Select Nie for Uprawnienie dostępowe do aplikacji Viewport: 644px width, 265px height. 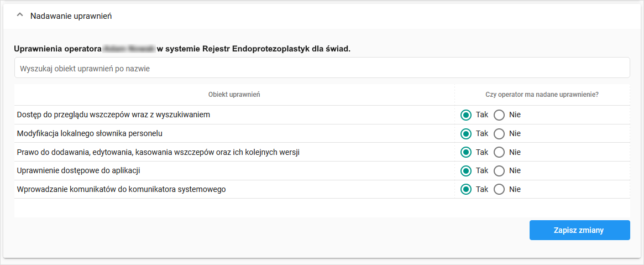499,170
